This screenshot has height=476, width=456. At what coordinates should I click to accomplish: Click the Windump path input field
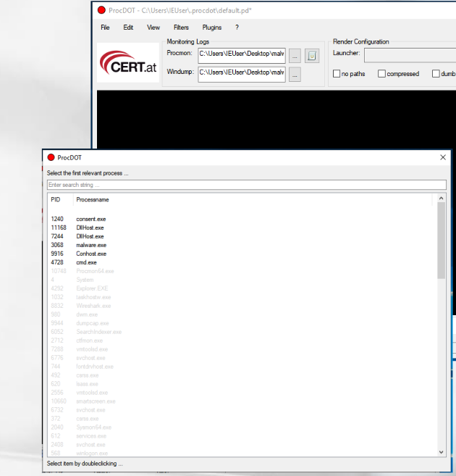pyautogui.click(x=242, y=75)
